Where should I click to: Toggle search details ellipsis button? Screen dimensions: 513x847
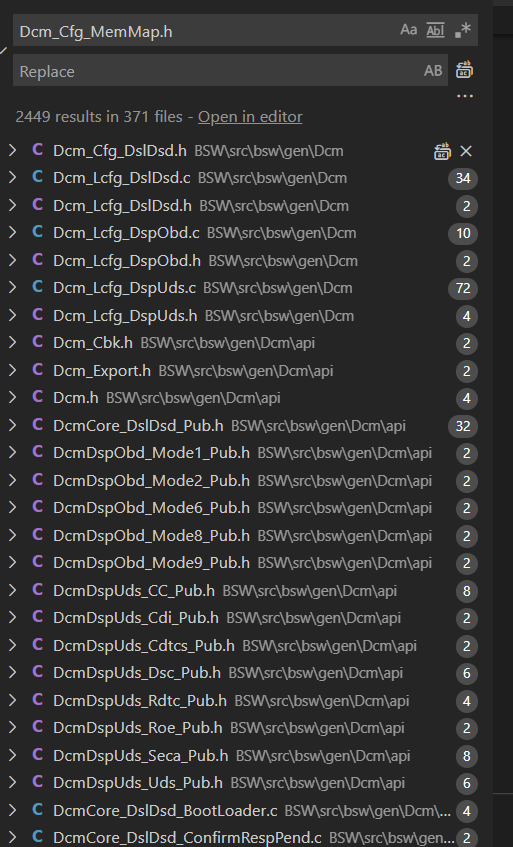tap(465, 96)
